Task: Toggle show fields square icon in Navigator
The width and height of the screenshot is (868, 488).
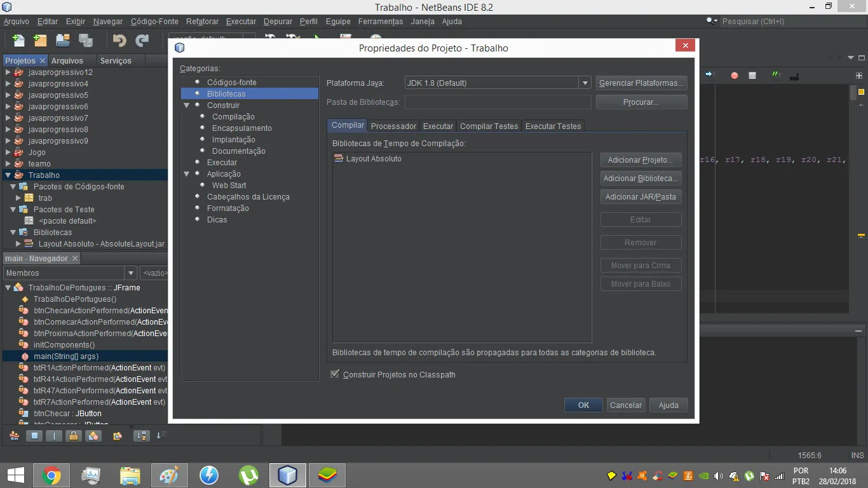Action: (x=35, y=436)
